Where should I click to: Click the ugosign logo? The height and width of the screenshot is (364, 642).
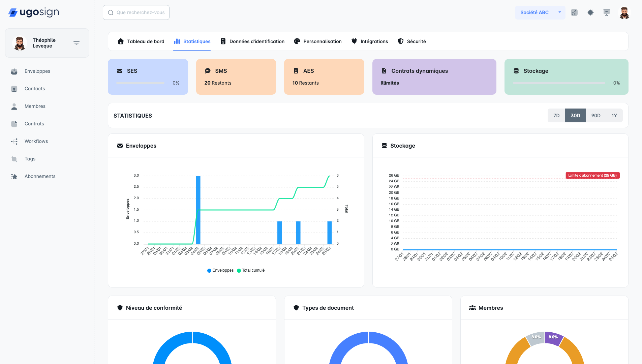click(34, 12)
